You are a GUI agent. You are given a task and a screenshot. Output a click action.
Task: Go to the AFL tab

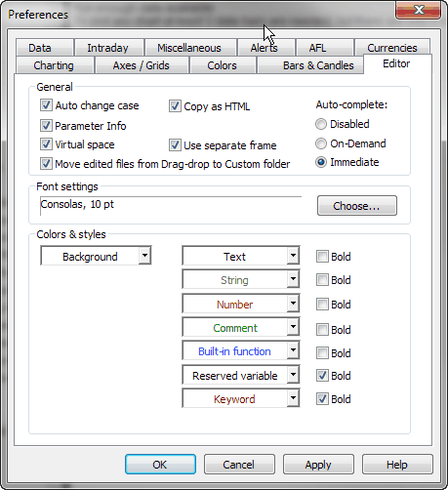point(317,48)
